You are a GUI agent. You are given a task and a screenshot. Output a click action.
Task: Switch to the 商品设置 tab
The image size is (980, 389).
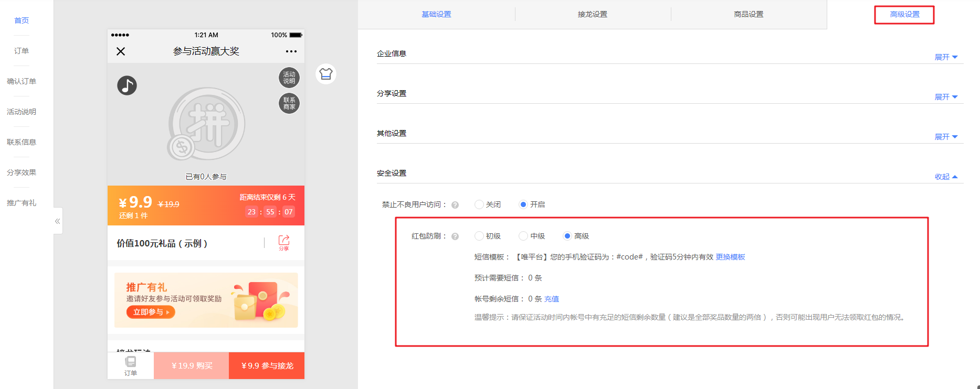pyautogui.click(x=749, y=14)
